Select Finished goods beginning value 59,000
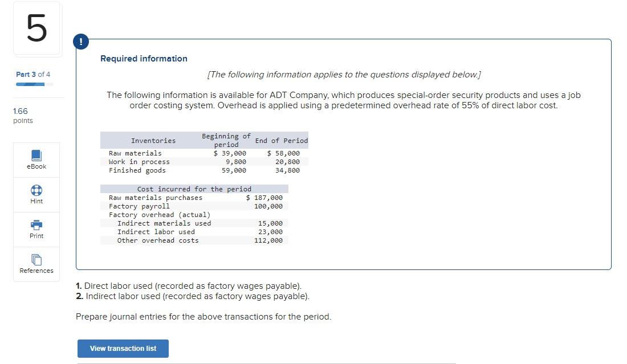Image resolution: width=627 pixels, height=364 pixels. tap(234, 170)
